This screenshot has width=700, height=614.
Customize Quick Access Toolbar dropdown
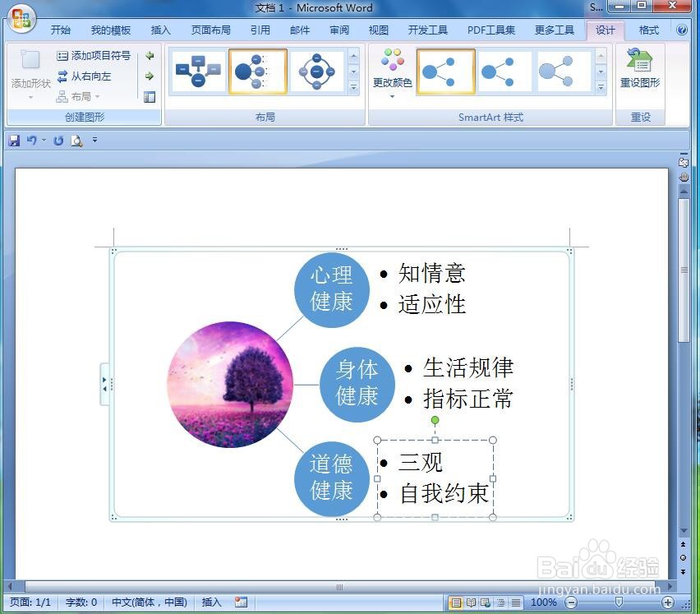tap(94, 141)
